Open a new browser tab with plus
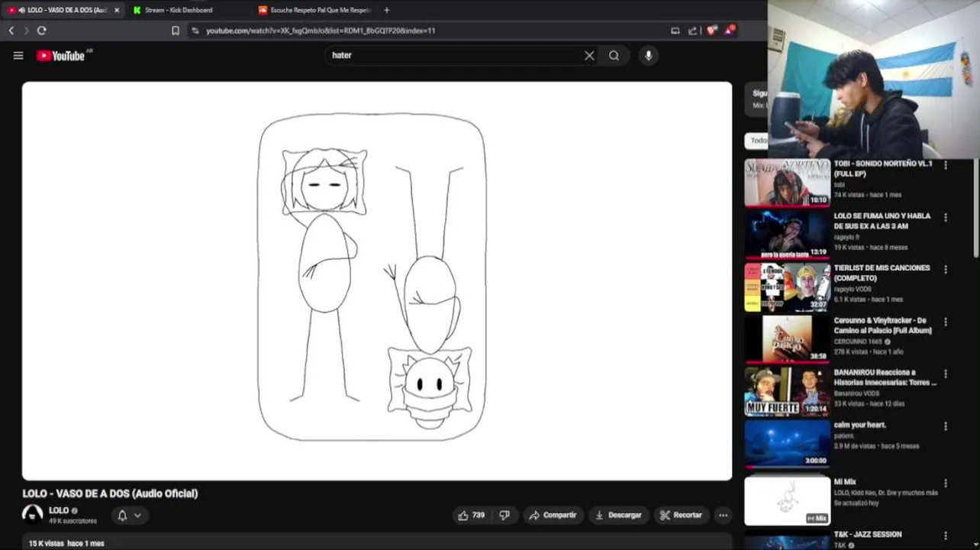This screenshot has height=550, width=980. pos(386,10)
